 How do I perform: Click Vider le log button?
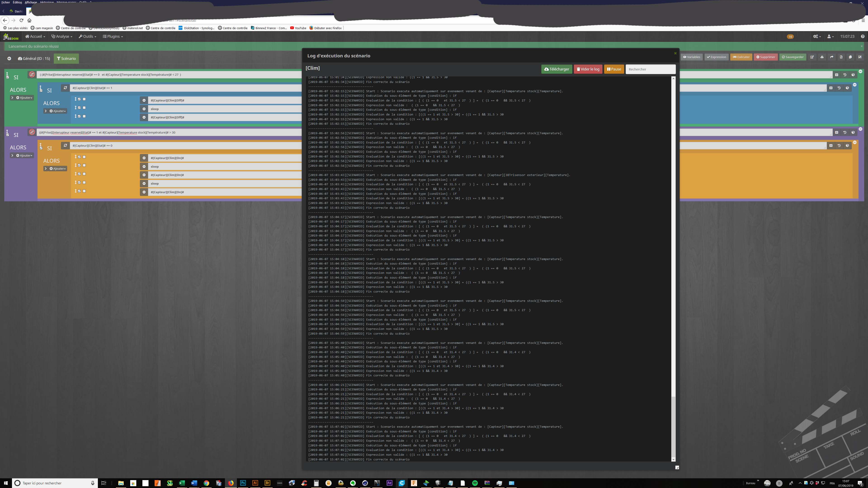[588, 69]
